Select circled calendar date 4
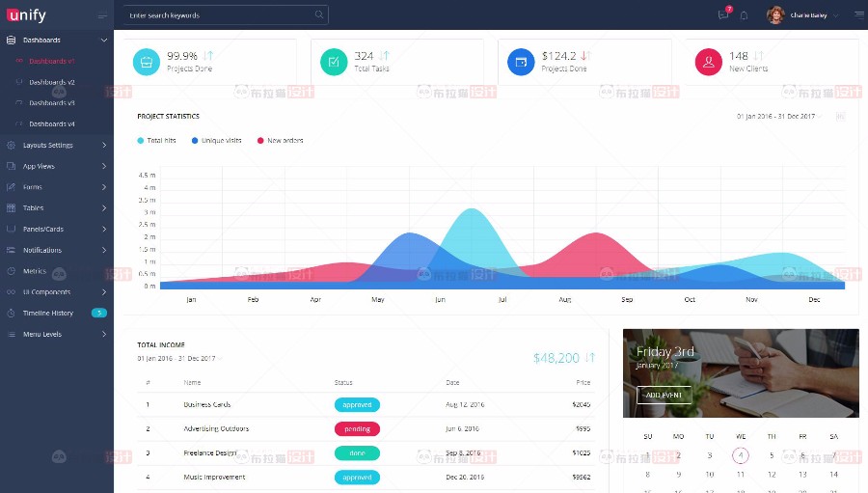 741,455
